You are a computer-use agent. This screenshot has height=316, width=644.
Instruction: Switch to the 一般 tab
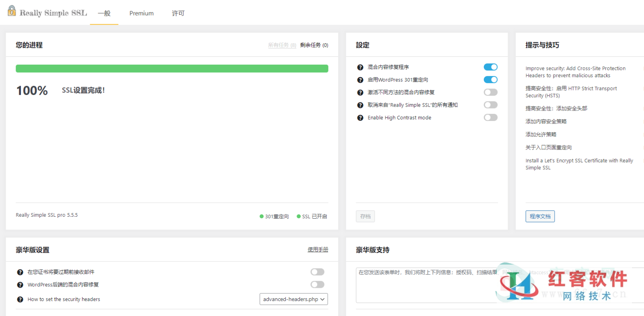tap(104, 13)
